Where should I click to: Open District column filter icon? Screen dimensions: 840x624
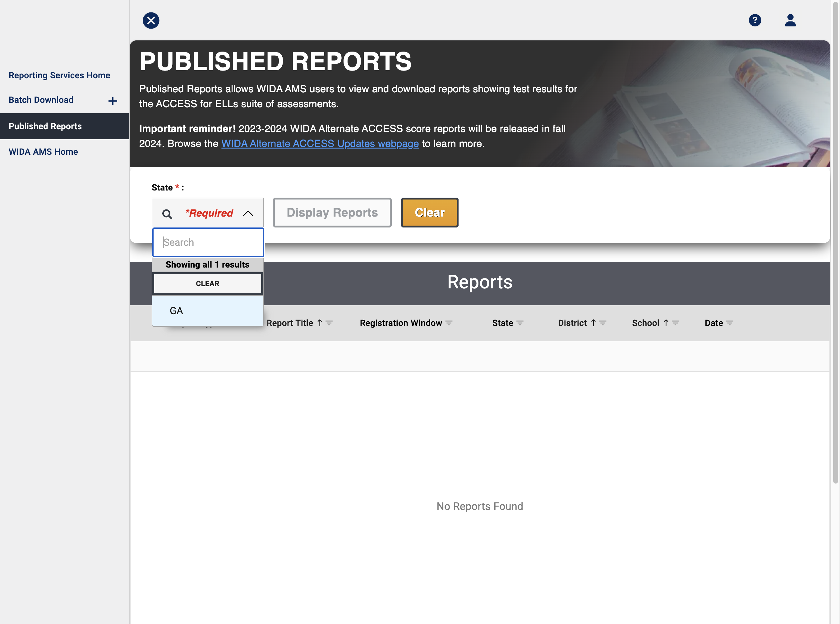[603, 323]
